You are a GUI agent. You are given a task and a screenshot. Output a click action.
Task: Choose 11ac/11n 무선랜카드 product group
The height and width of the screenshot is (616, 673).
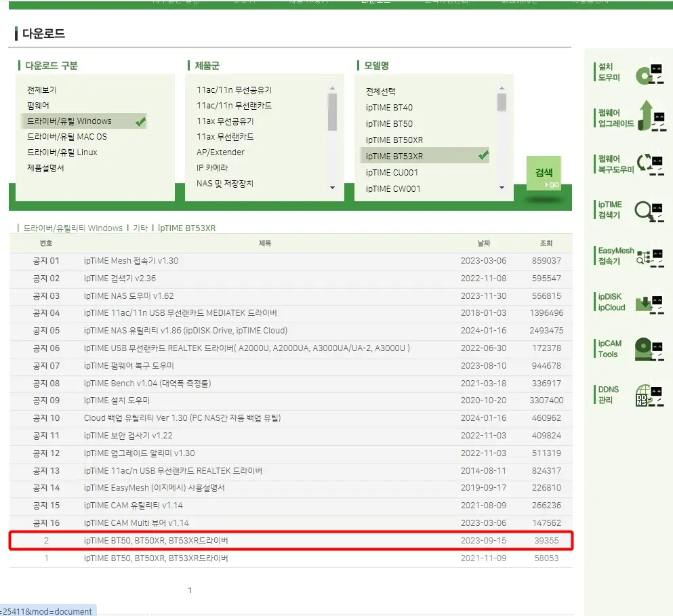click(234, 106)
